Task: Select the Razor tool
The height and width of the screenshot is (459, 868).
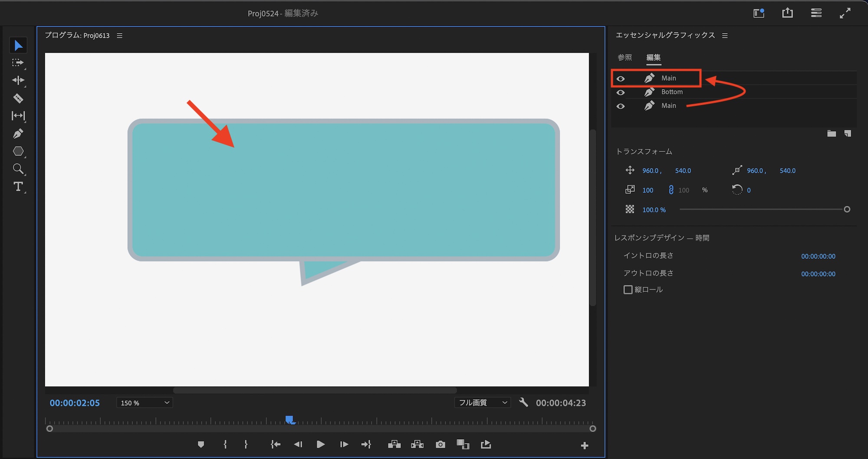Action: click(18, 98)
